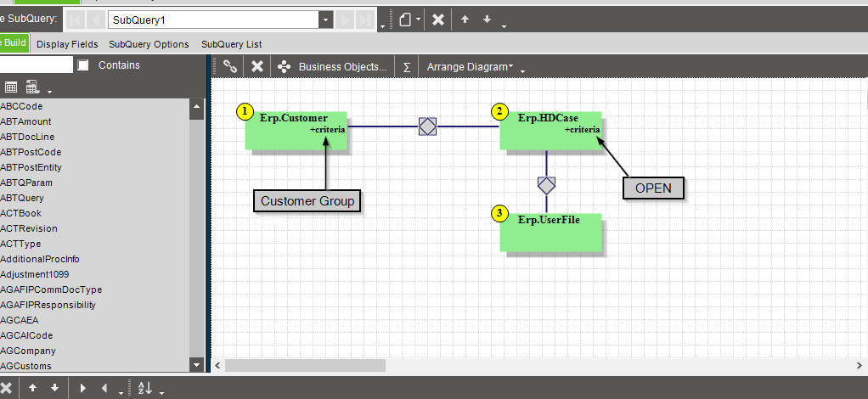868x399 pixels.
Task: Click the sigma aggregate icon
Action: [407, 67]
